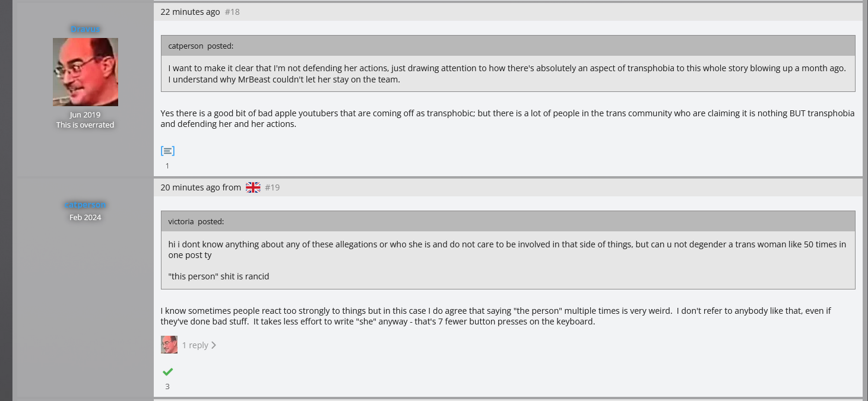868x401 pixels.
Task: Show the 1 reply thread
Action: (x=195, y=345)
